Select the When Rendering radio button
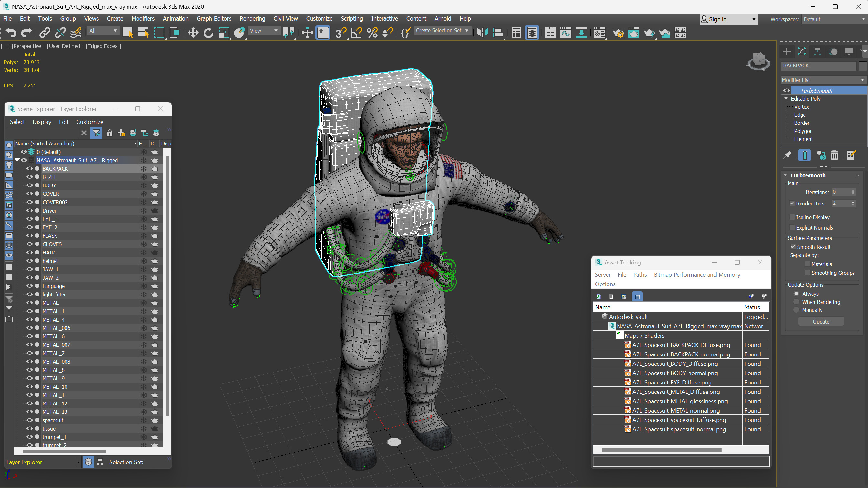 (797, 302)
